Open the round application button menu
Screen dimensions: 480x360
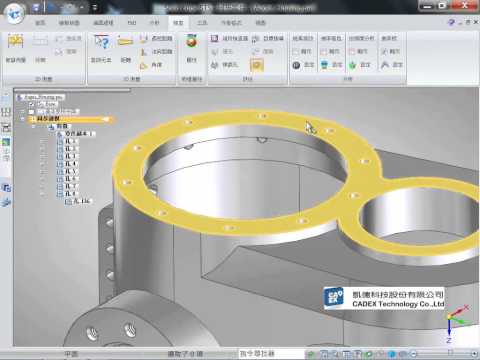14,13
